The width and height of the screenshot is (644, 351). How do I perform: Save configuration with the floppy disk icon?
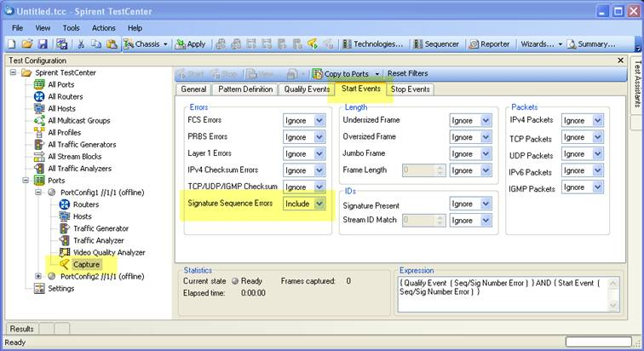pos(43,44)
